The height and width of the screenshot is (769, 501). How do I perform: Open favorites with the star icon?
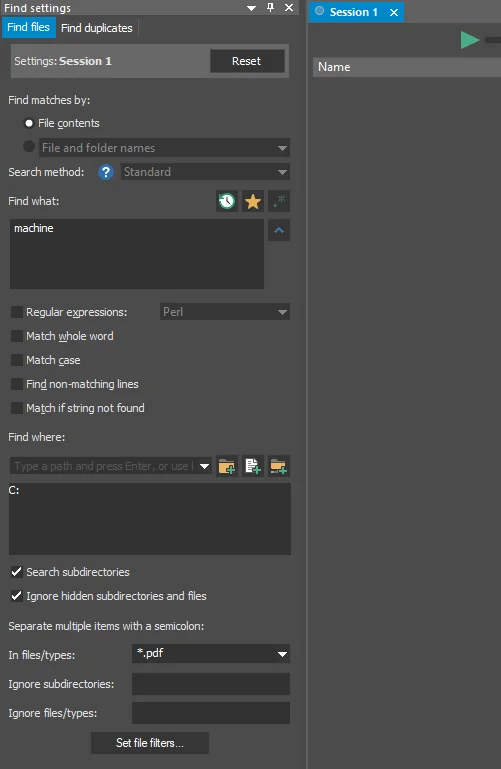[x=253, y=201]
